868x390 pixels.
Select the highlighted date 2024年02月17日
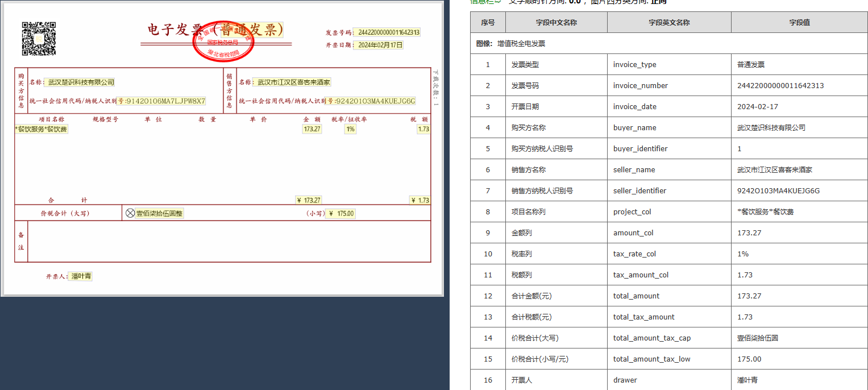pos(379,45)
